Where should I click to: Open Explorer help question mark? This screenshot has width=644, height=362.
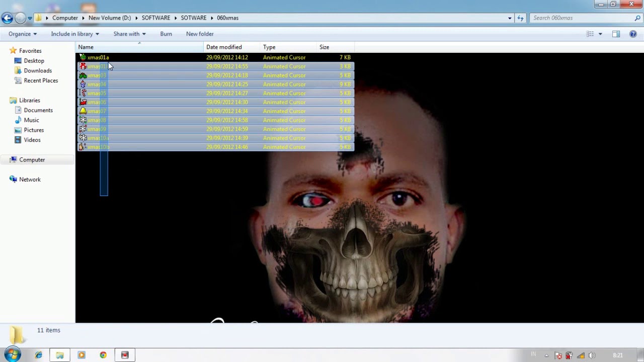pyautogui.click(x=633, y=34)
